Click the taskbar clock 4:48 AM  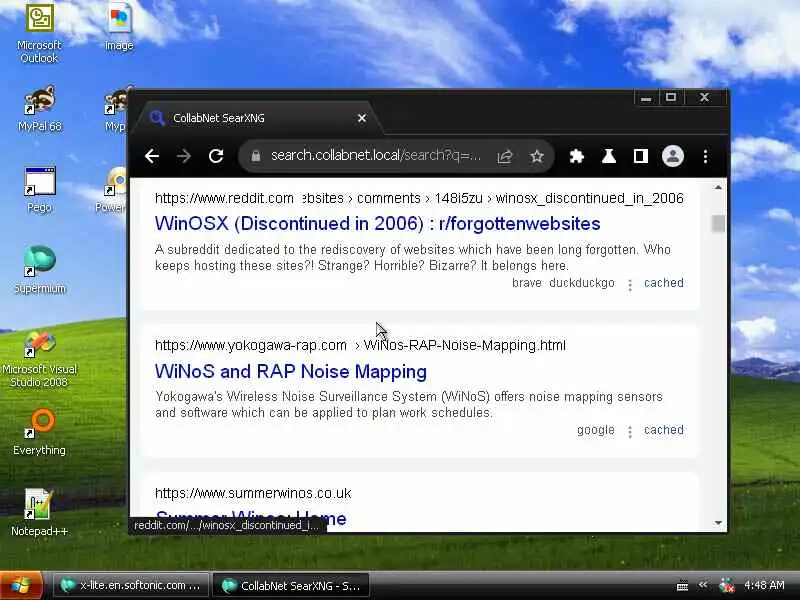pos(764,585)
